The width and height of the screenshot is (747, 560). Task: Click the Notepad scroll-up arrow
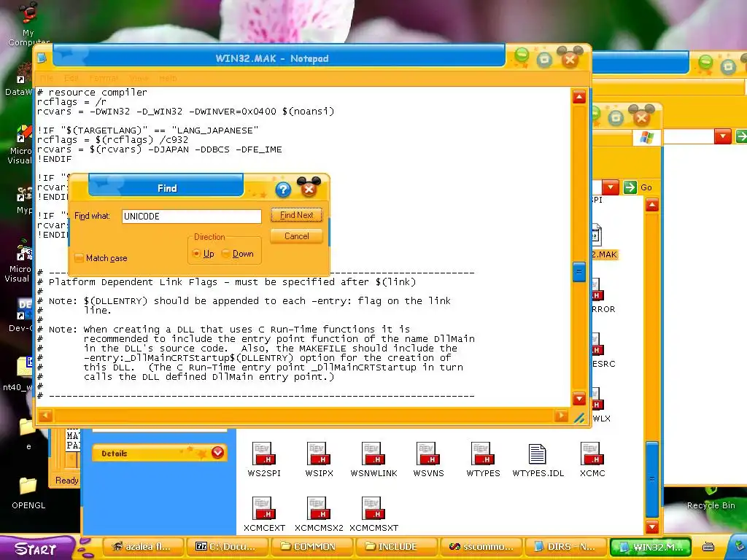pyautogui.click(x=578, y=97)
